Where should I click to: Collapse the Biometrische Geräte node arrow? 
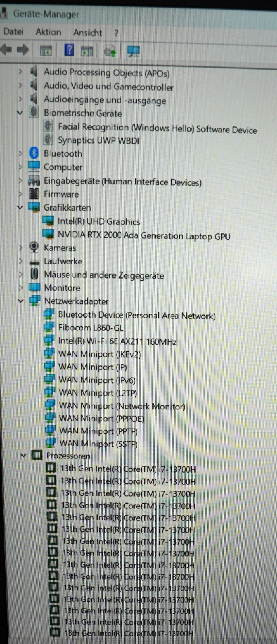click(x=20, y=113)
